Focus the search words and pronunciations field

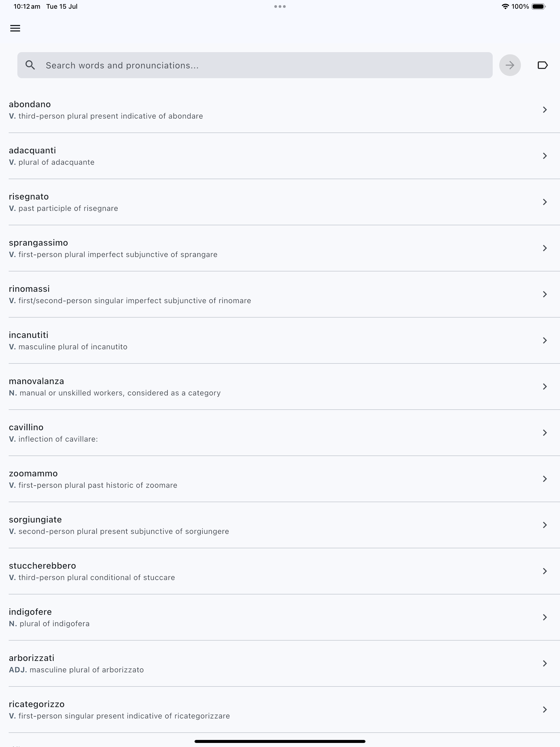[263, 65]
